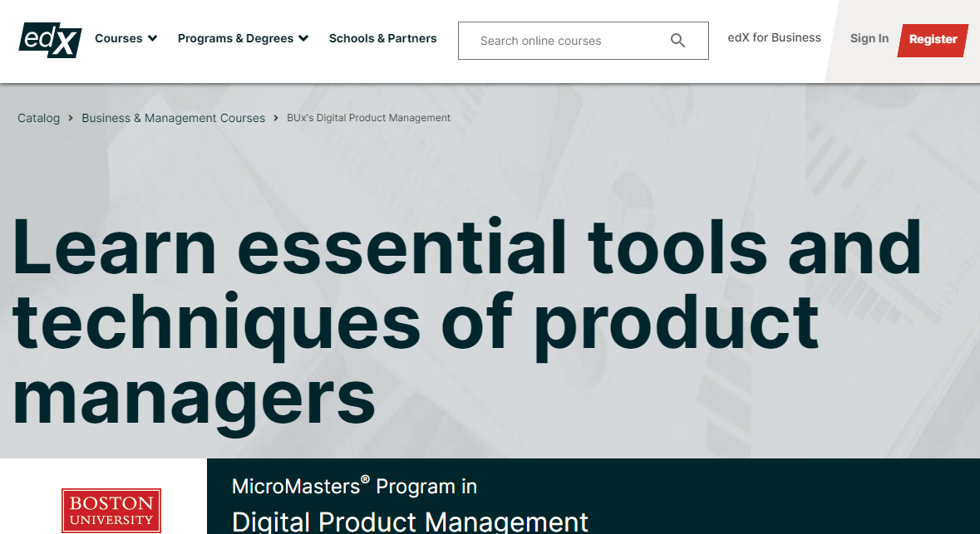Click the Sign In link

pos(869,38)
